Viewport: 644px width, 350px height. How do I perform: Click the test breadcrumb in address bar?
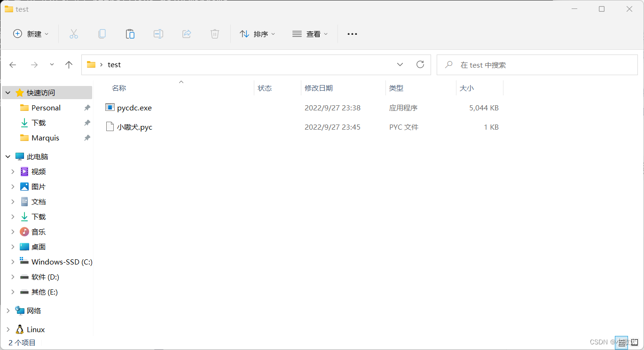114,64
